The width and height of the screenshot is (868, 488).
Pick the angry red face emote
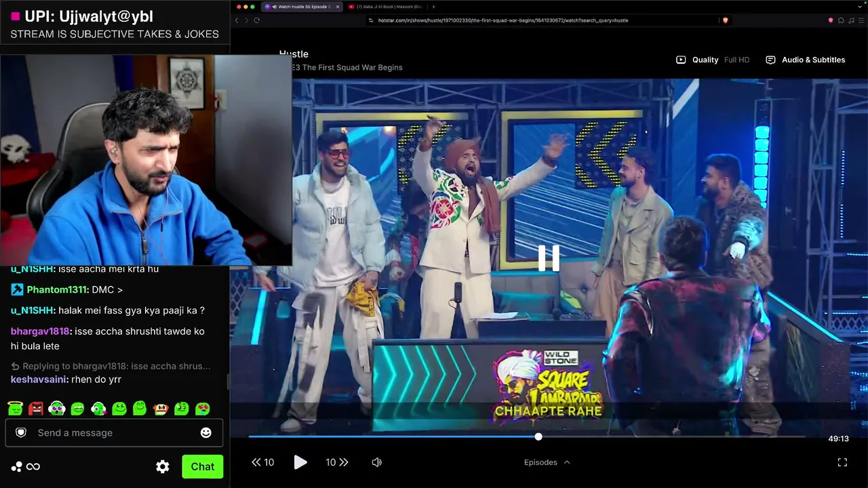[36, 408]
